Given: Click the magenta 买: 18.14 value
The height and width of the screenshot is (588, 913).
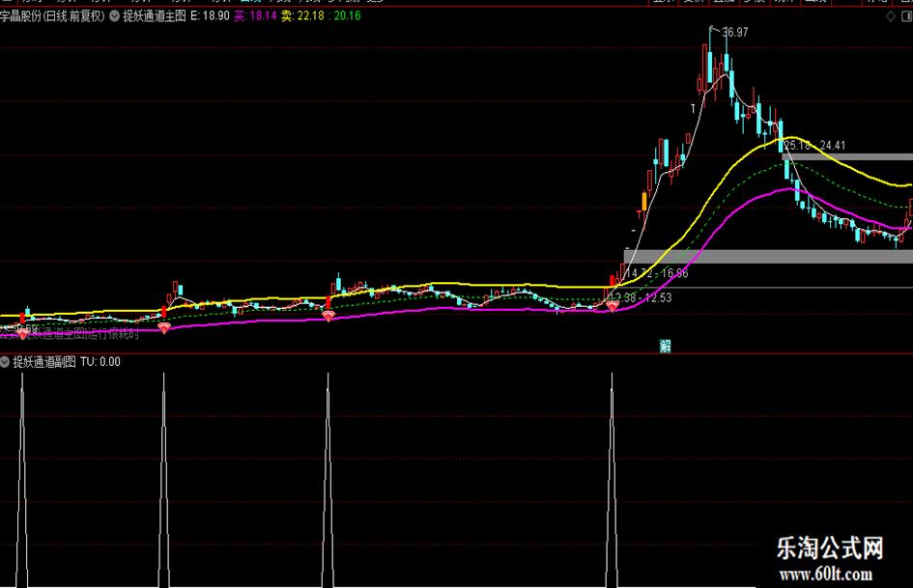Looking at the screenshot, I should point(255,16).
